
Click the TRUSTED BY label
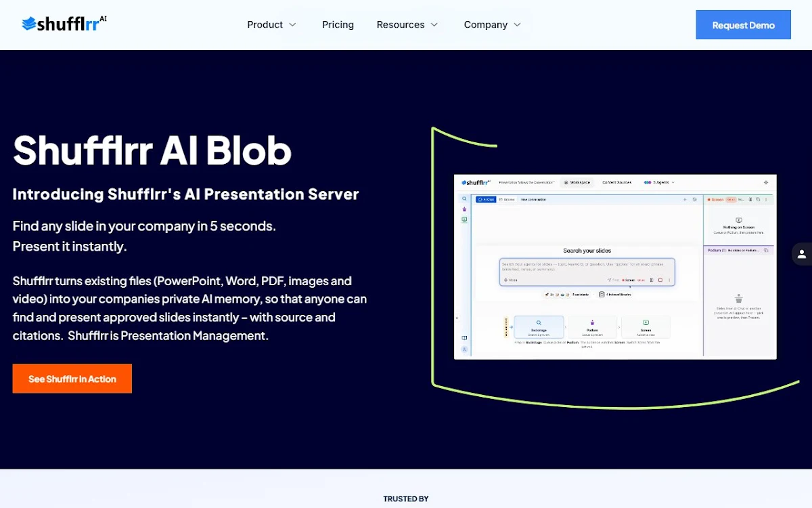coord(406,499)
